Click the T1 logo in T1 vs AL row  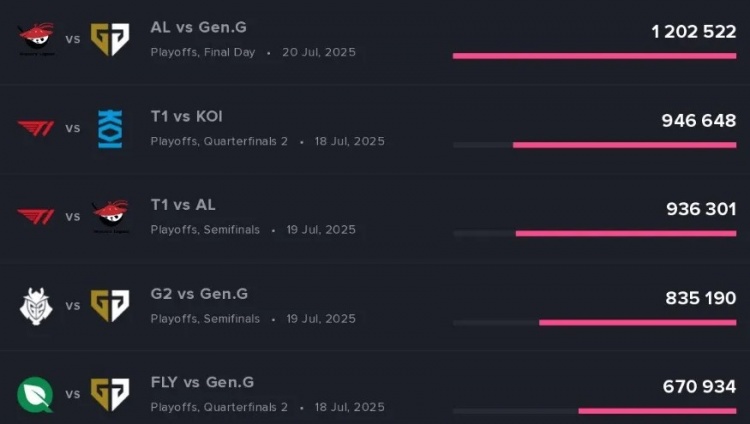[x=36, y=217]
